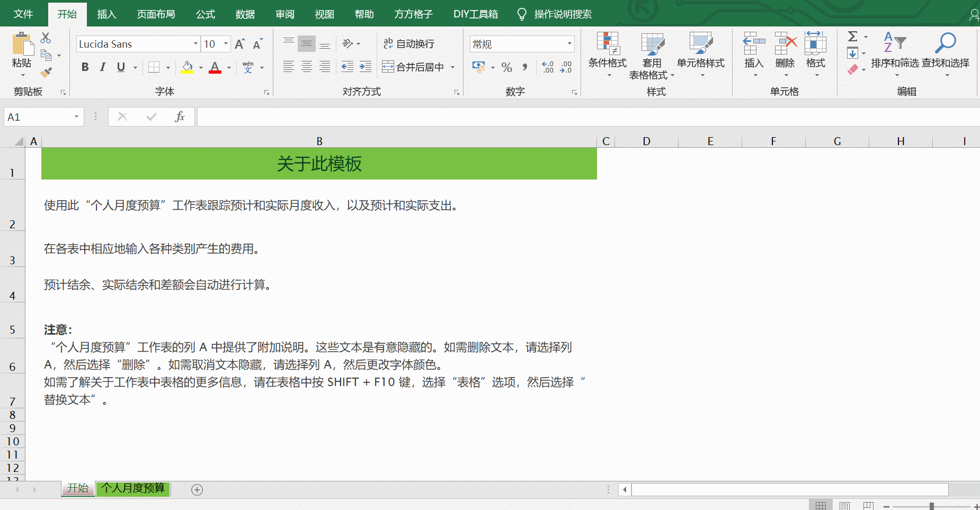
Task: Click the Format Painter brush icon
Action: tap(46, 71)
